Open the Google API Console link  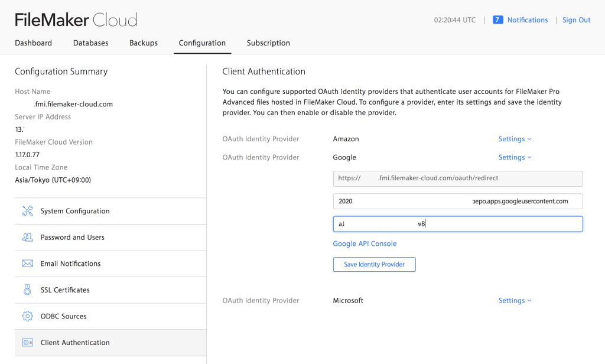[365, 243]
